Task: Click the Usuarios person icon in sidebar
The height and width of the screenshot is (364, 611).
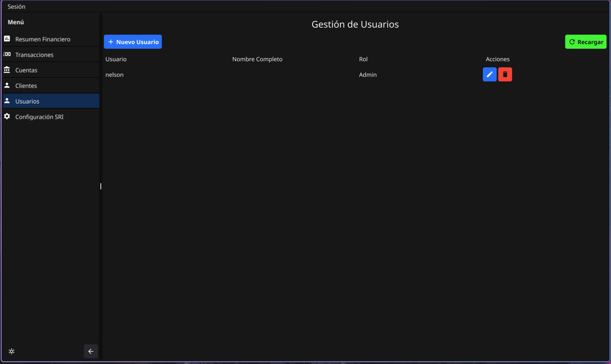Action: 7,101
